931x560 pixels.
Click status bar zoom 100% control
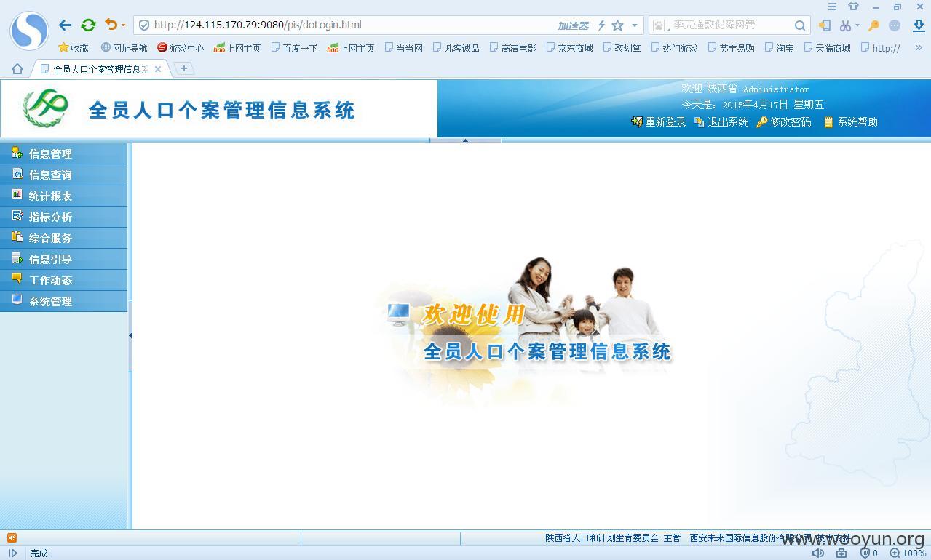[908, 553]
